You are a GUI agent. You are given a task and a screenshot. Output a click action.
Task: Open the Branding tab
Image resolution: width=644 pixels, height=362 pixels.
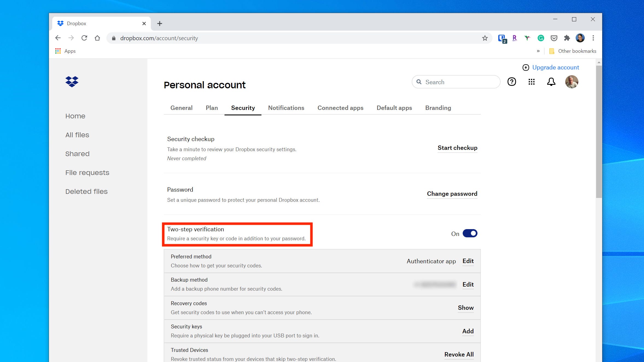point(438,108)
